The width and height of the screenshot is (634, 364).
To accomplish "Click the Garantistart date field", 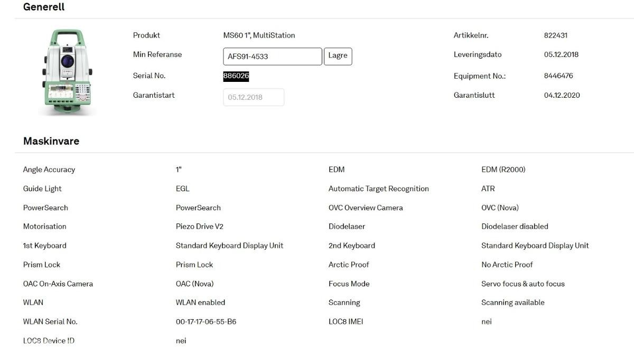I will coord(254,97).
